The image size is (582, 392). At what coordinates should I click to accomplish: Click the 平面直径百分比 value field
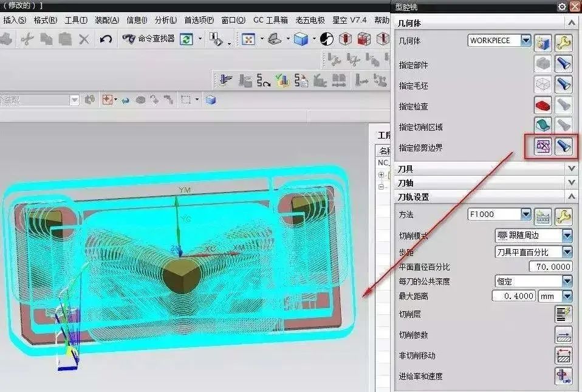tap(550, 267)
